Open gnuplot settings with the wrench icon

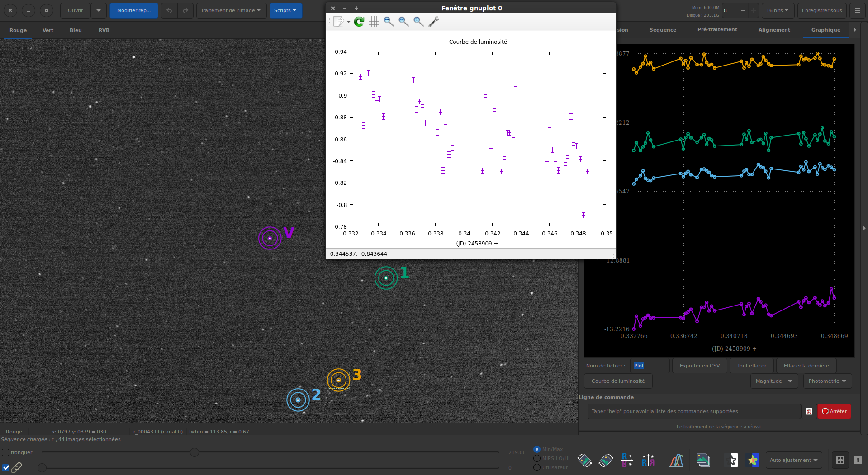click(433, 22)
